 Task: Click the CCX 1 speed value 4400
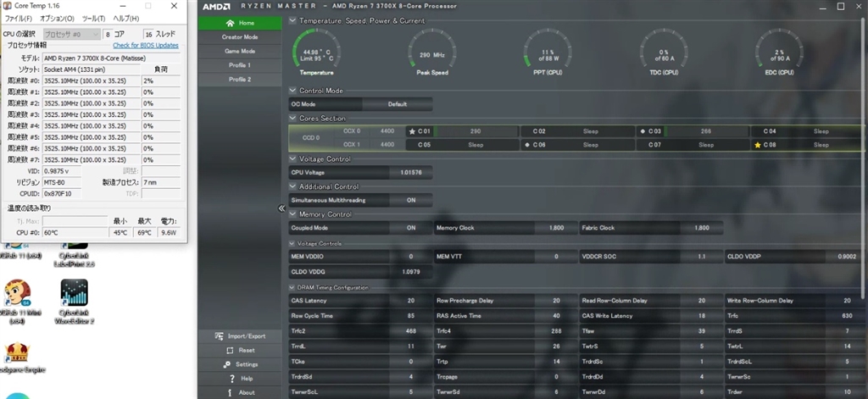click(x=387, y=145)
